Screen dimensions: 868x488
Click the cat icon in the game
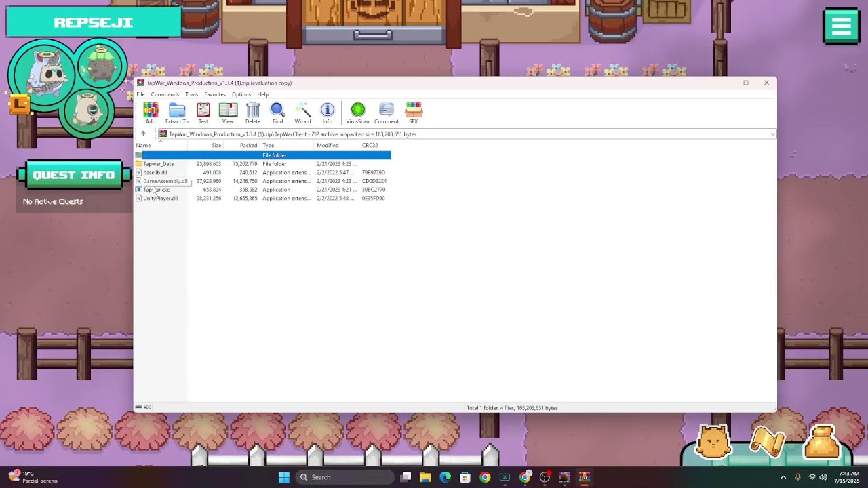coord(713,443)
